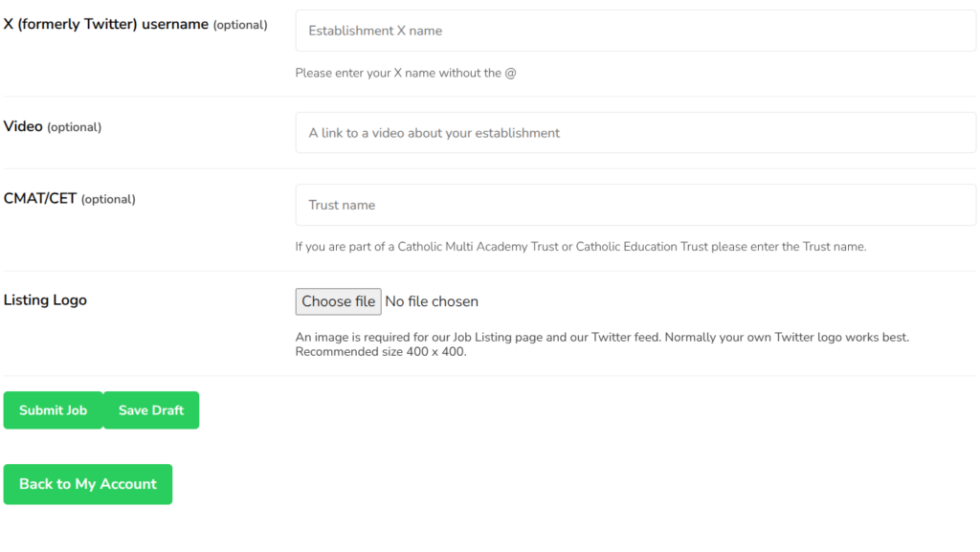This screenshot has width=980, height=552.
Task: Focus the video link input field
Action: pyautogui.click(x=635, y=133)
